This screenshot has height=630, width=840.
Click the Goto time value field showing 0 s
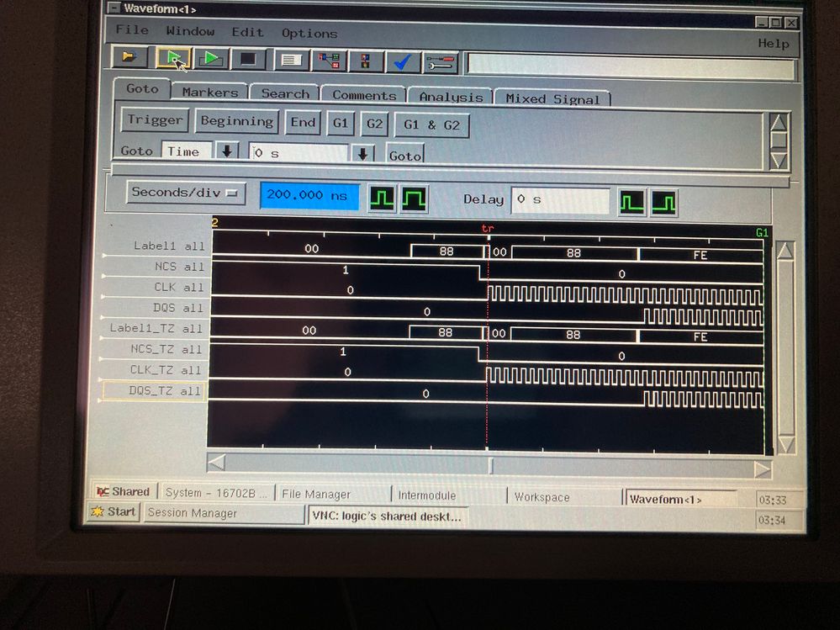(298, 153)
